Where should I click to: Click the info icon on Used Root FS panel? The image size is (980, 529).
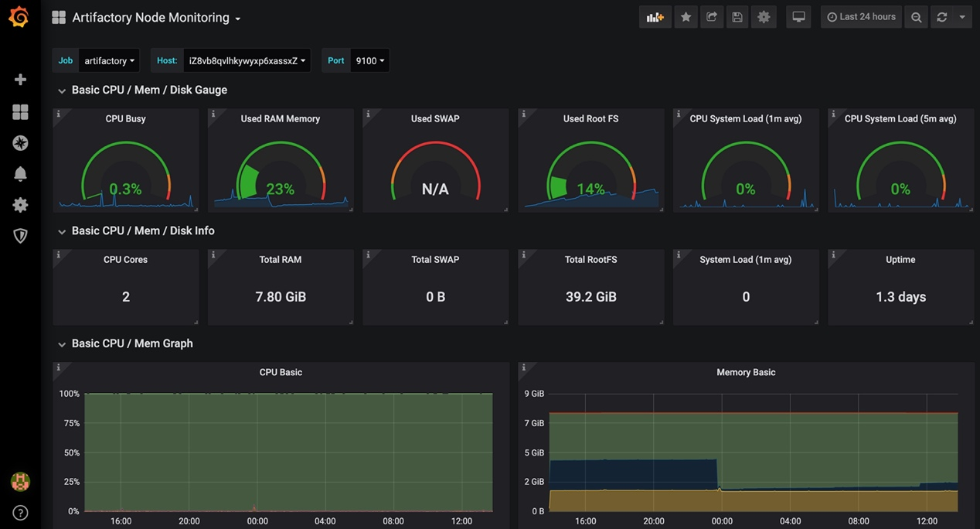click(x=523, y=114)
